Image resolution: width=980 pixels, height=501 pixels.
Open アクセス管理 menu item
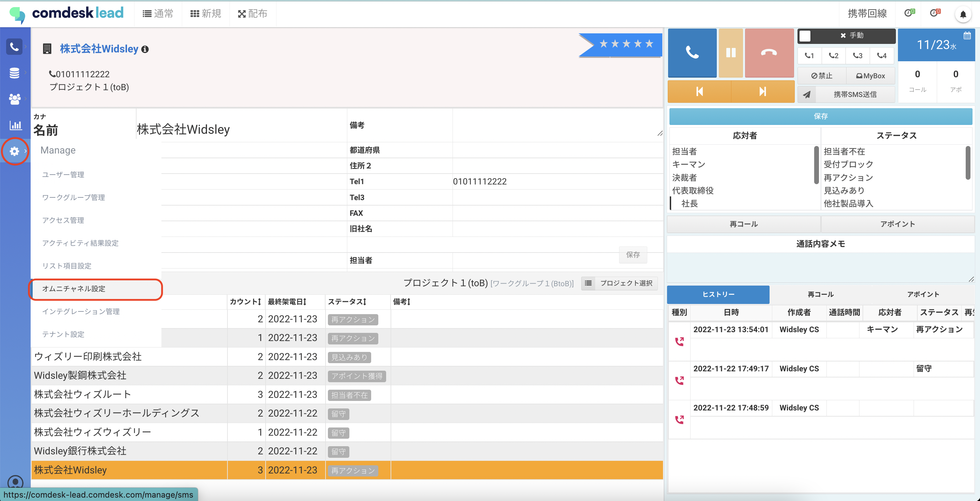(x=63, y=220)
